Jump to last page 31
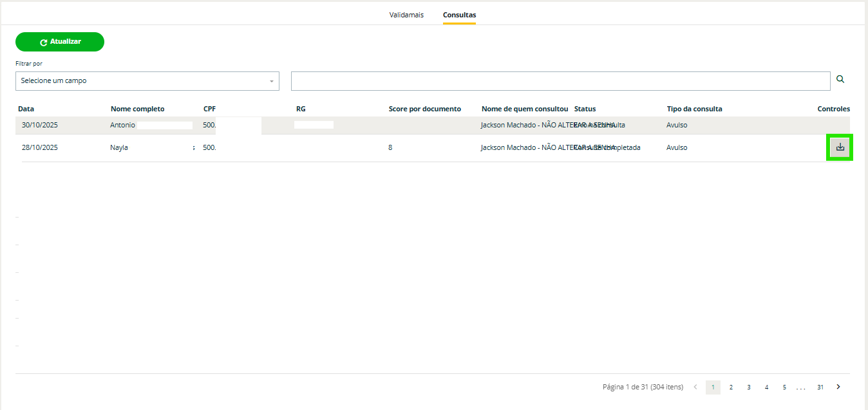This screenshot has width=868, height=410. click(820, 387)
